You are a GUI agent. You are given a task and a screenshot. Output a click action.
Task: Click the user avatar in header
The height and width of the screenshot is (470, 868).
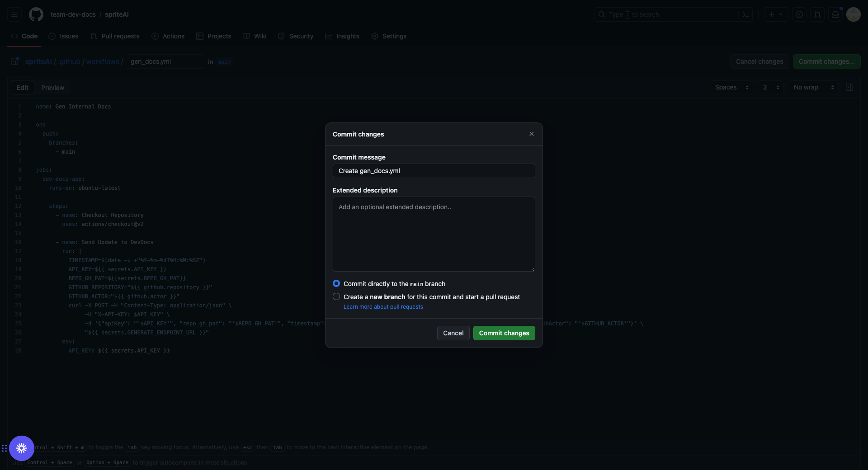coord(854,14)
